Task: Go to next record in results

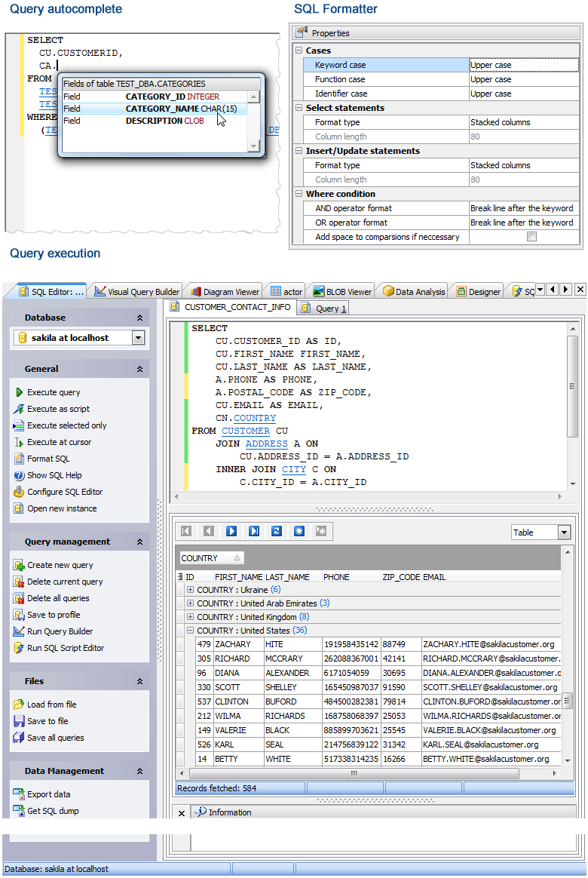Action: coord(231,531)
